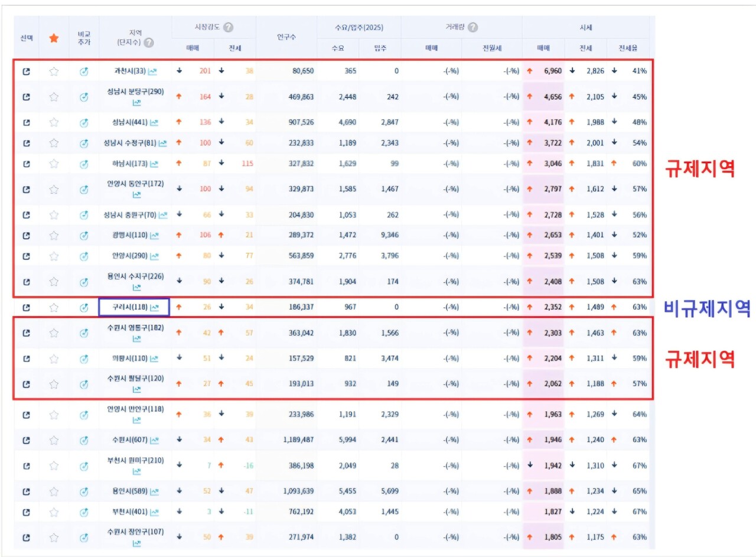Sort by 시세 매매 column header
This screenshot has height=557, width=756.
543,48
